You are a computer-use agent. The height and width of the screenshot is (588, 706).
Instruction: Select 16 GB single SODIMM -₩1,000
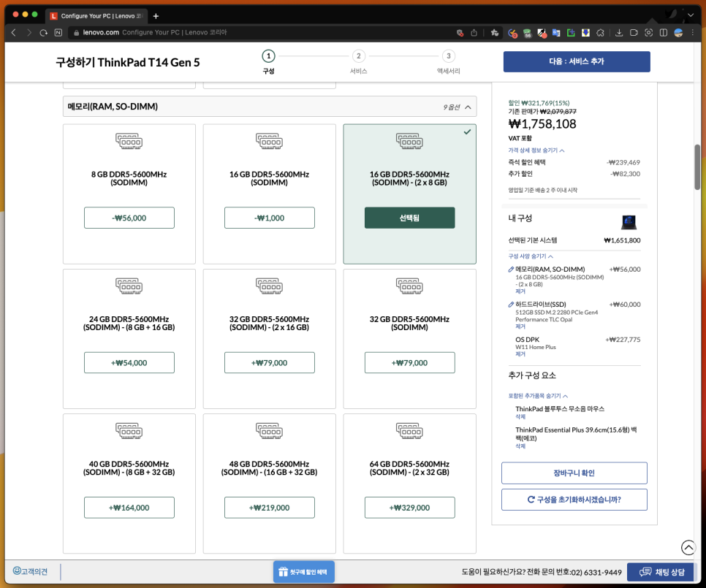[x=269, y=218]
